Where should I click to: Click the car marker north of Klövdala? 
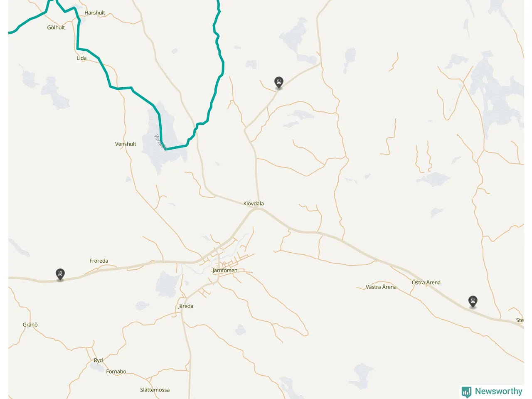tap(279, 82)
